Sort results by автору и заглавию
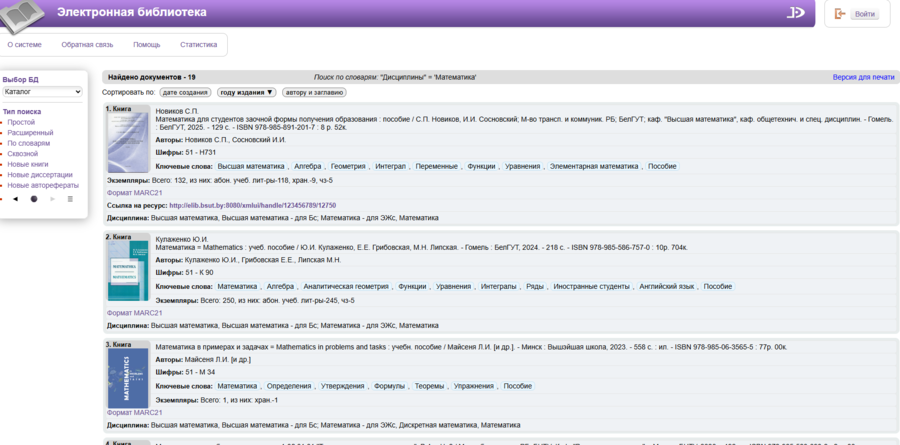 314,92
